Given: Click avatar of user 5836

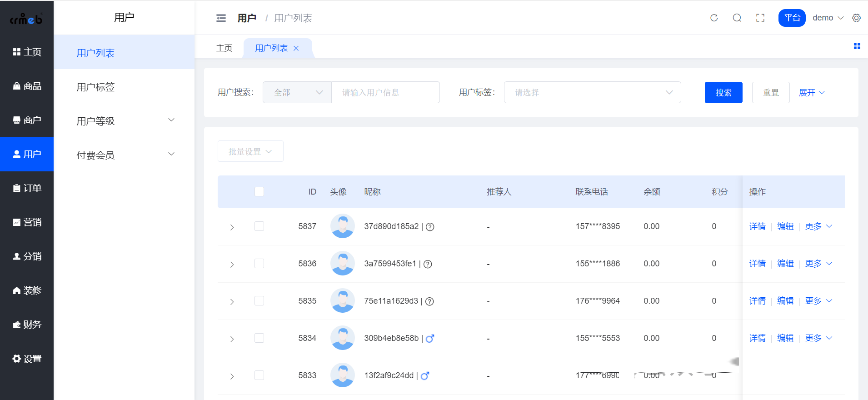Looking at the screenshot, I should point(342,264).
